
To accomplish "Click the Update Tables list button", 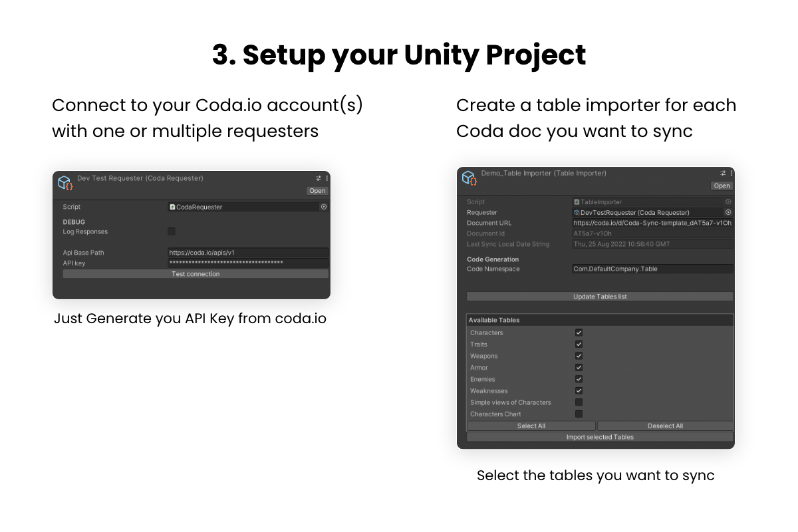I will click(x=600, y=297).
